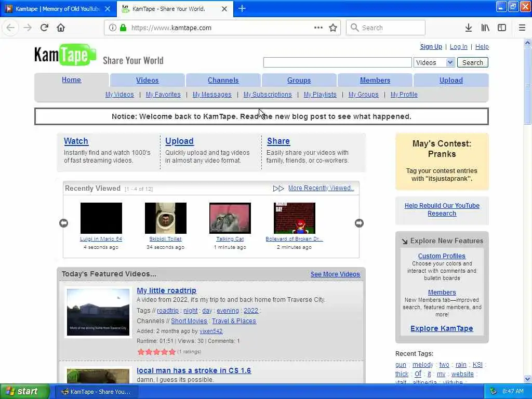
Task: Click the browser forward arrow
Action: (x=28, y=28)
